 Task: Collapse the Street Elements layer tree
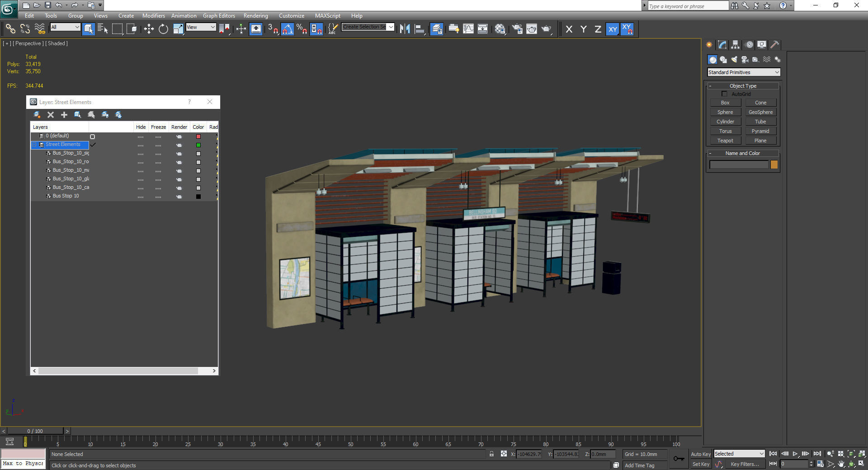click(x=34, y=145)
